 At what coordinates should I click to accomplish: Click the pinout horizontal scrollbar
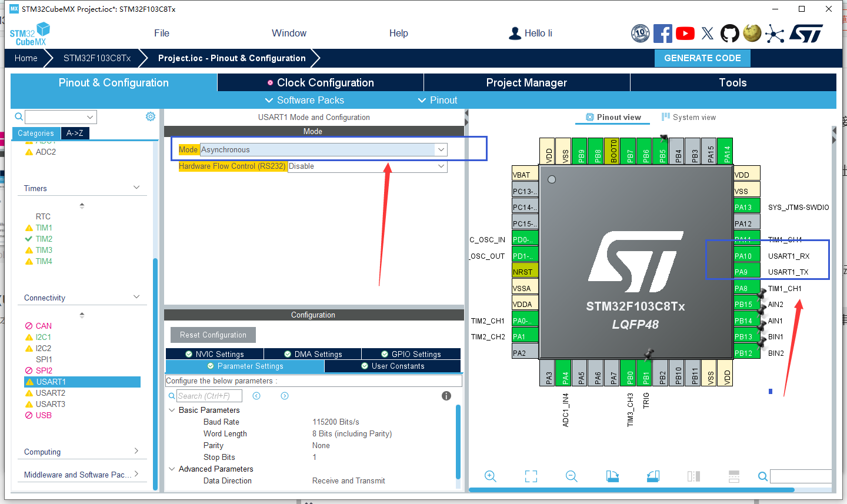click(x=632, y=490)
